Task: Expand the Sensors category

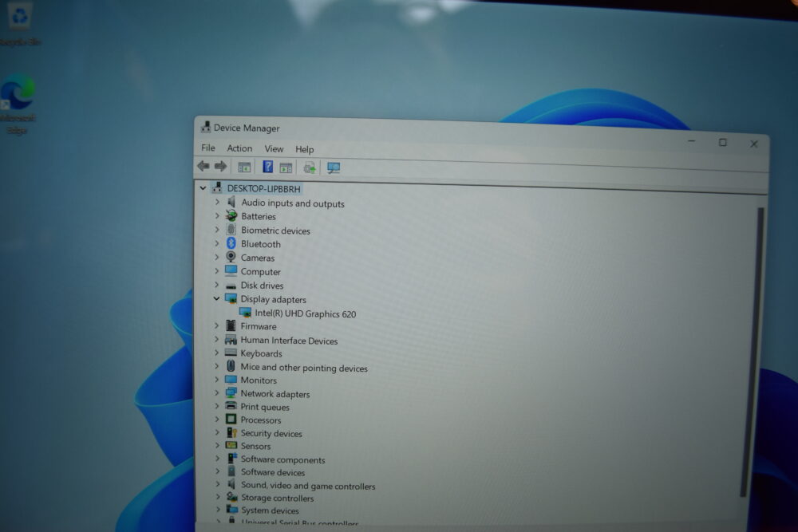Action: pos(217,445)
